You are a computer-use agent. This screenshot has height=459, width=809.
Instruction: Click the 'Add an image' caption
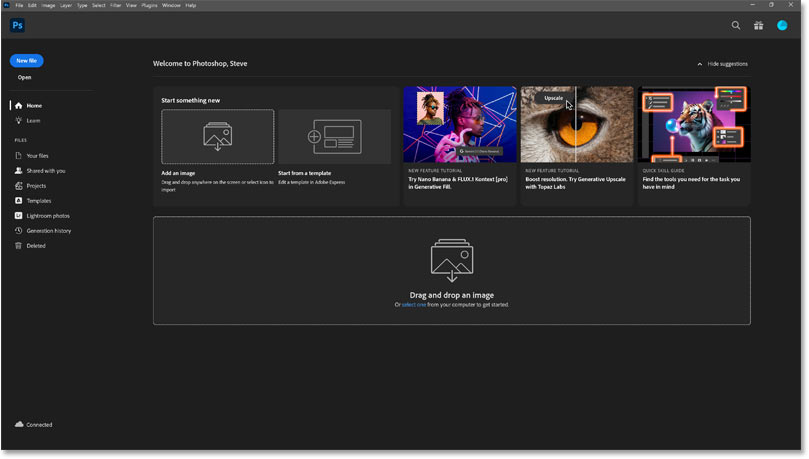[178, 173]
